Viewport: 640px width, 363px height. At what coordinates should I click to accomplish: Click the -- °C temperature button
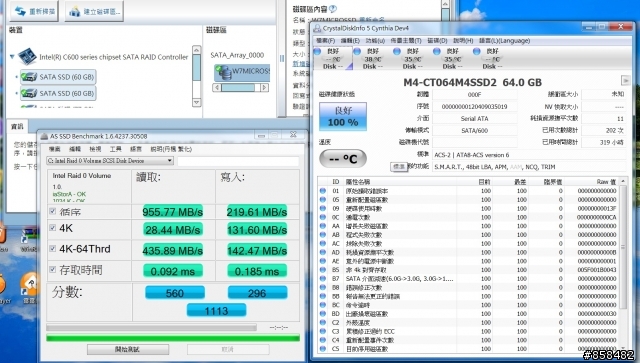coord(343,158)
